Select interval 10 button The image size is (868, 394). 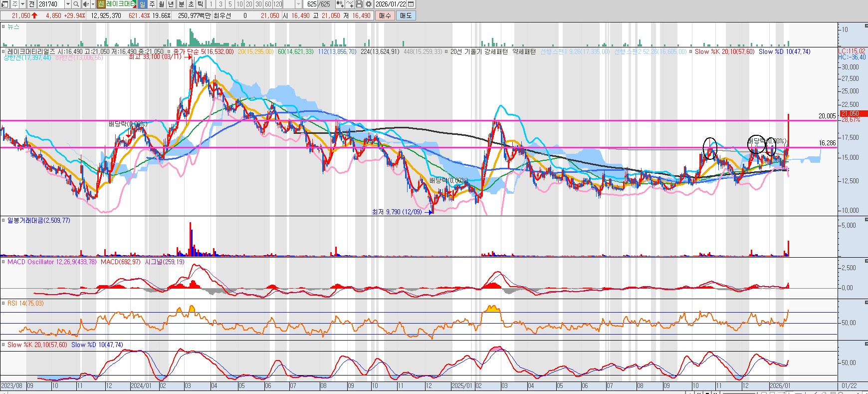coord(239,4)
